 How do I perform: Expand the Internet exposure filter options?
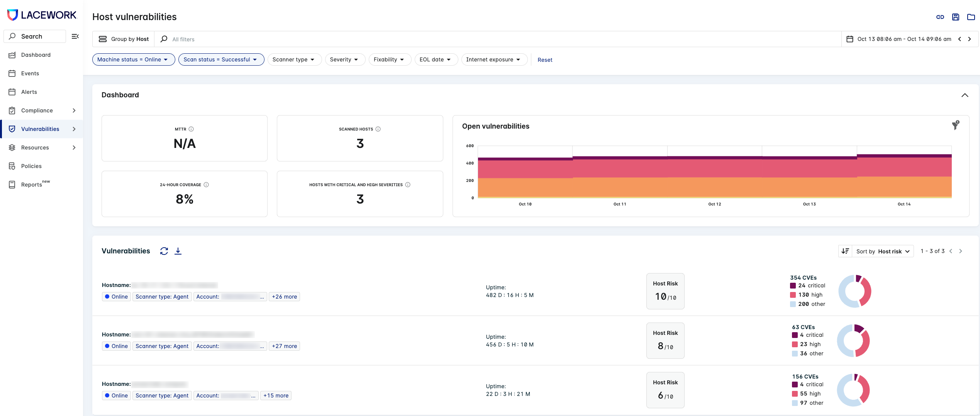click(x=494, y=59)
